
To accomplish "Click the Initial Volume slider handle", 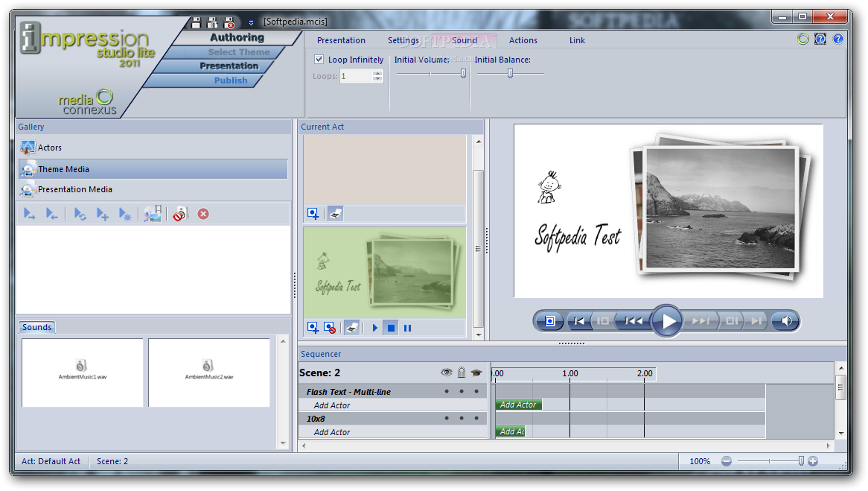I will coord(463,73).
